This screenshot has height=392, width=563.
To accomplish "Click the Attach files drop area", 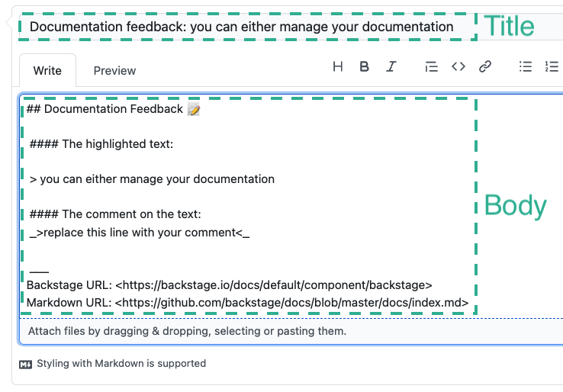I will (x=187, y=332).
